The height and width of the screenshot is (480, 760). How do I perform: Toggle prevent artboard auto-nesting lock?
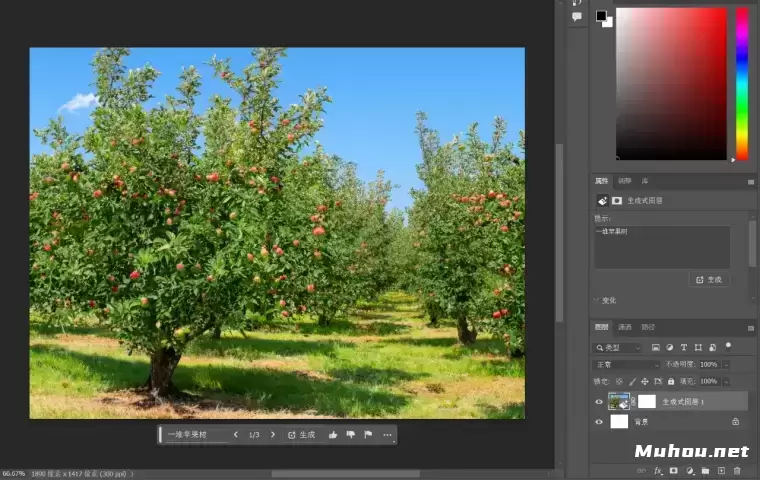tap(658, 382)
